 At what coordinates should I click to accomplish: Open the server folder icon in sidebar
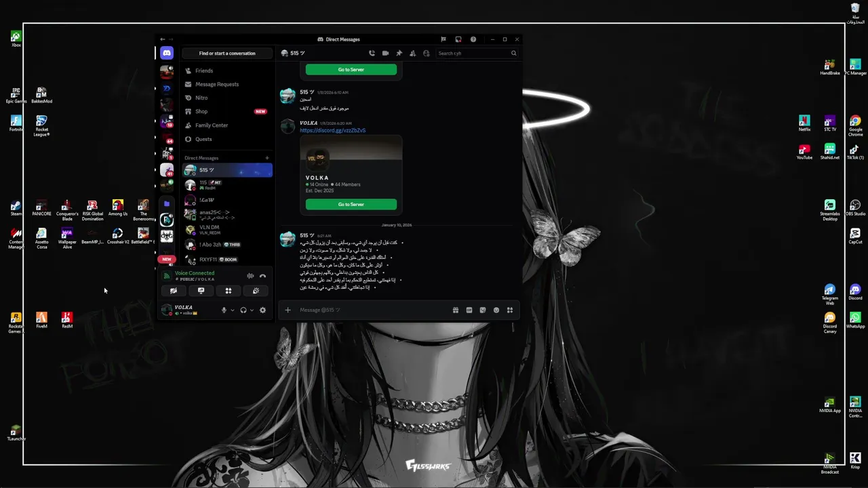click(167, 203)
